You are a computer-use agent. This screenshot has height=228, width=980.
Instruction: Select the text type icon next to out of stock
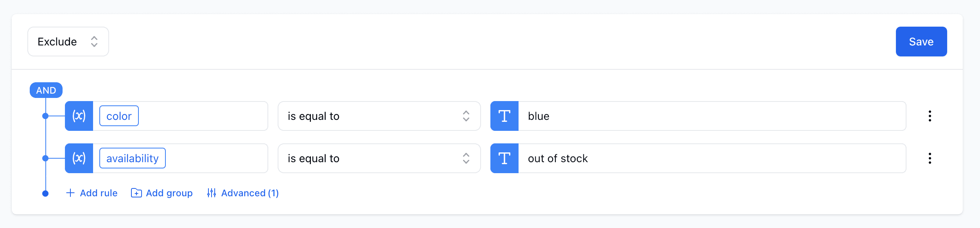(x=504, y=158)
